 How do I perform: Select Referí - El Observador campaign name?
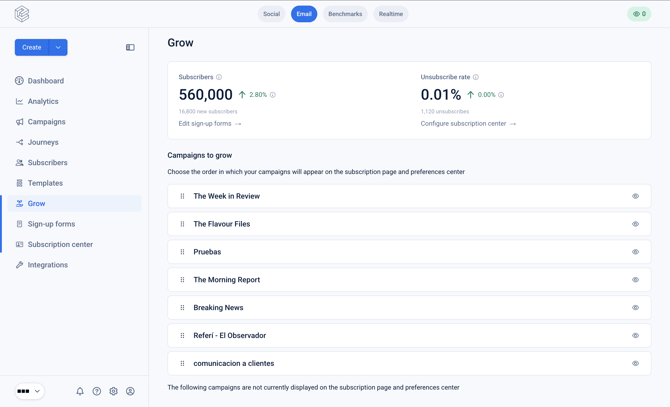point(229,336)
